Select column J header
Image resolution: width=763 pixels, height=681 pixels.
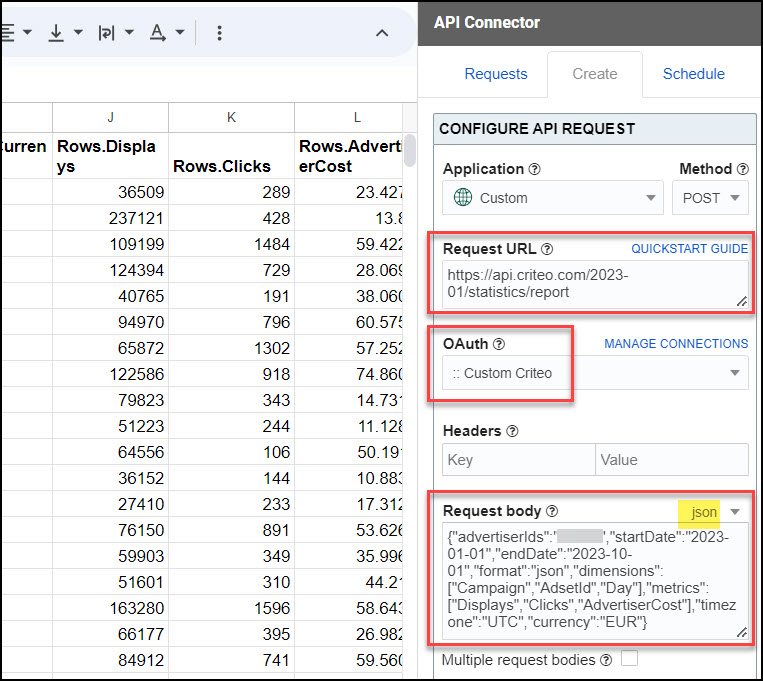click(x=110, y=117)
